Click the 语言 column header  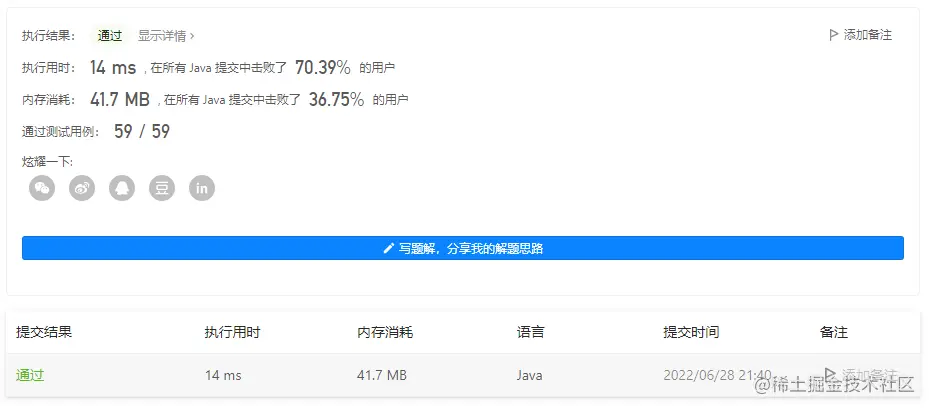click(530, 332)
